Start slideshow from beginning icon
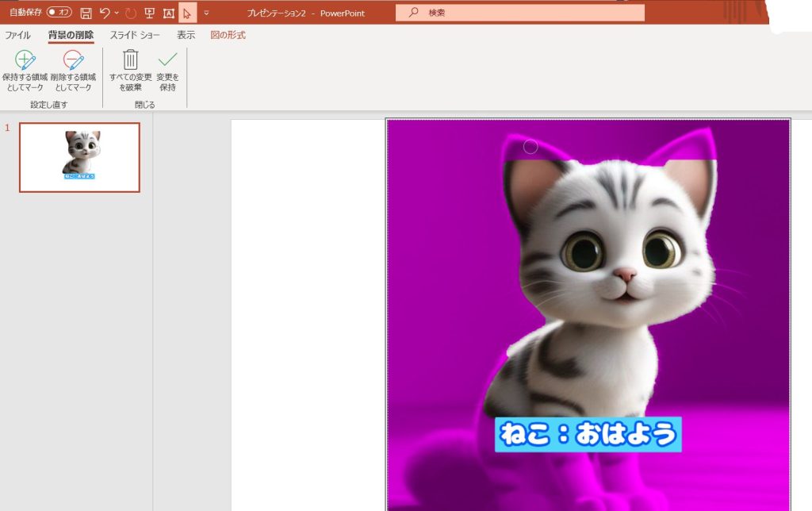 (149, 13)
